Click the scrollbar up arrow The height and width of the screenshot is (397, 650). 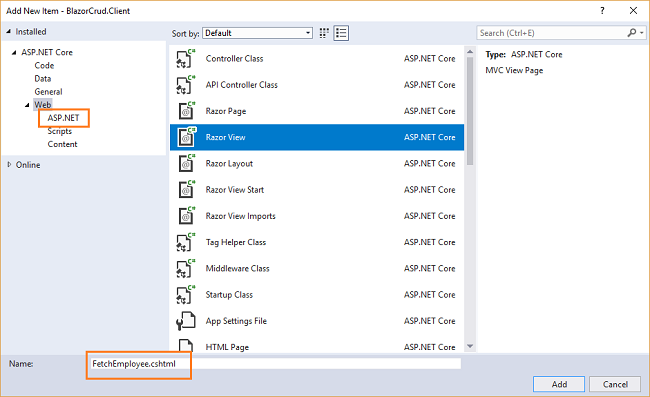pos(470,52)
